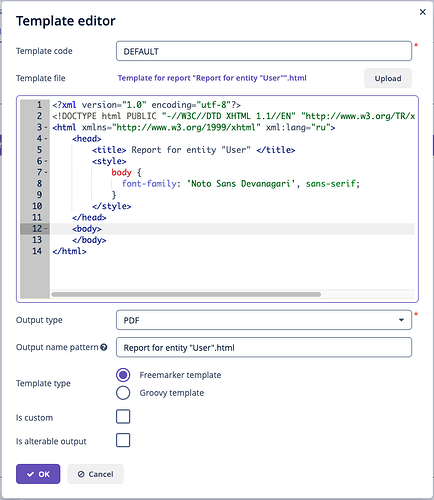The width and height of the screenshot is (434, 500).
Task: Collapse the body CSS rule on line 7
Action: point(46,173)
